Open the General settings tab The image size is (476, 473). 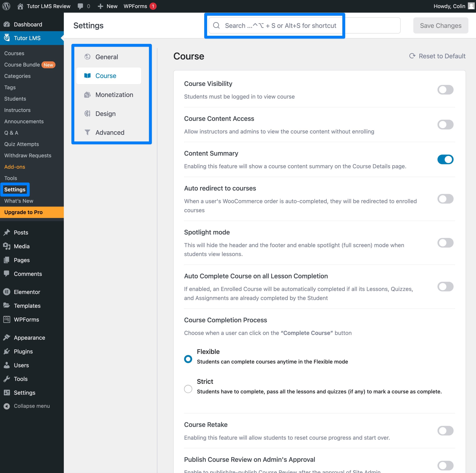[x=109, y=57]
